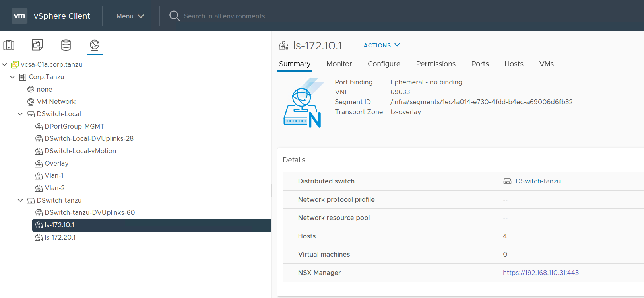Click port group icon beside Vlan-1

tap(39, 176)
